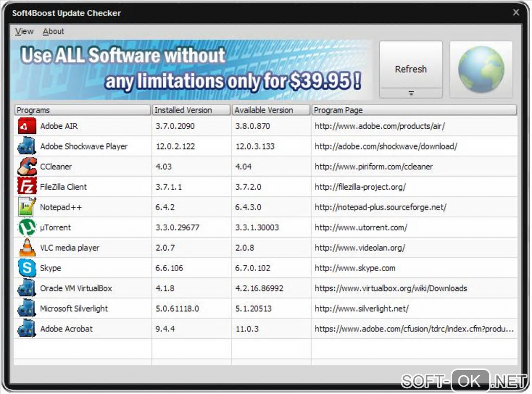Click the Adobe Acrobat icon
The height and width of the screenshot is (394, 532).
pos(27,328)
